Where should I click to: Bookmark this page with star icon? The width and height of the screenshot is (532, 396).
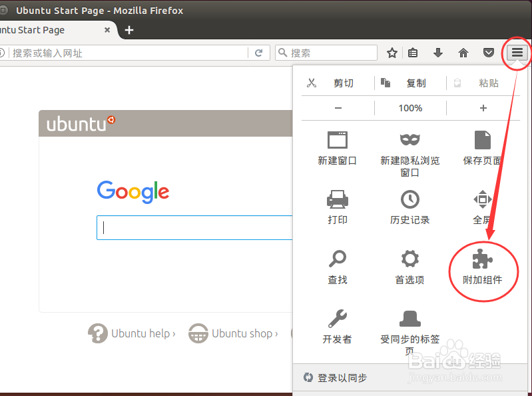392,53
